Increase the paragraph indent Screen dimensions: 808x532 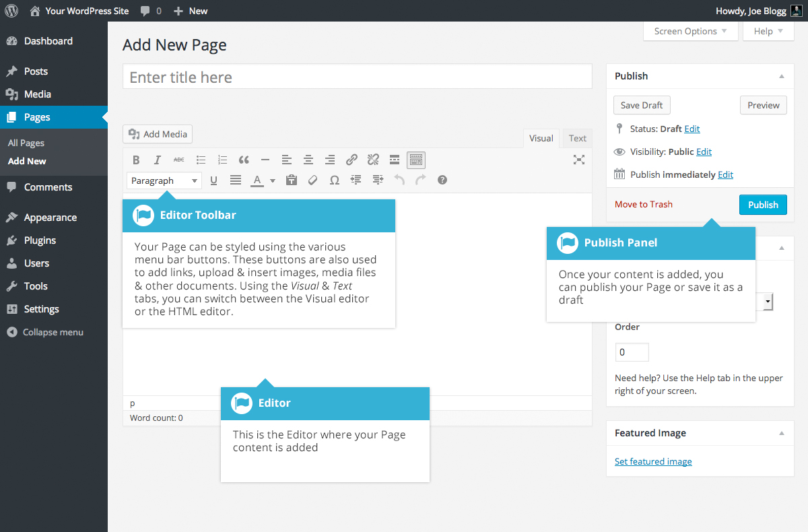378,180
